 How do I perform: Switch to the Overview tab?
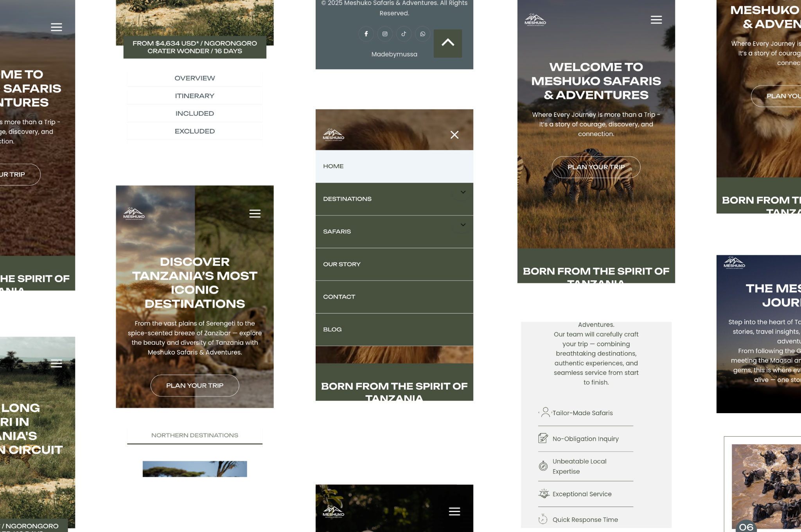click(x=194, y=78)
